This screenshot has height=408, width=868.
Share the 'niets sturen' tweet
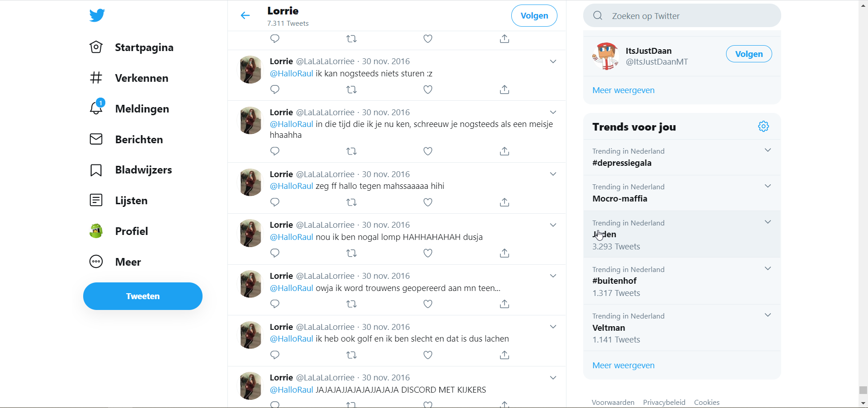tap(505, 90)
